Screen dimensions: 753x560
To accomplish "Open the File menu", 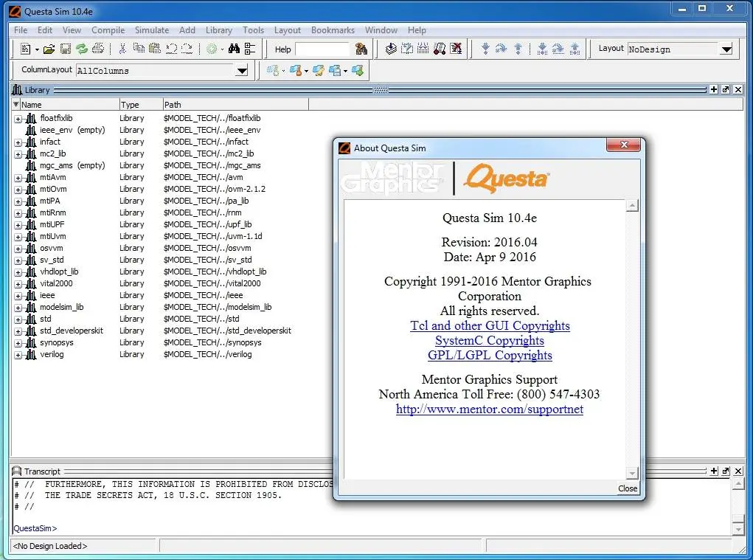I will [x=21, y=30].
